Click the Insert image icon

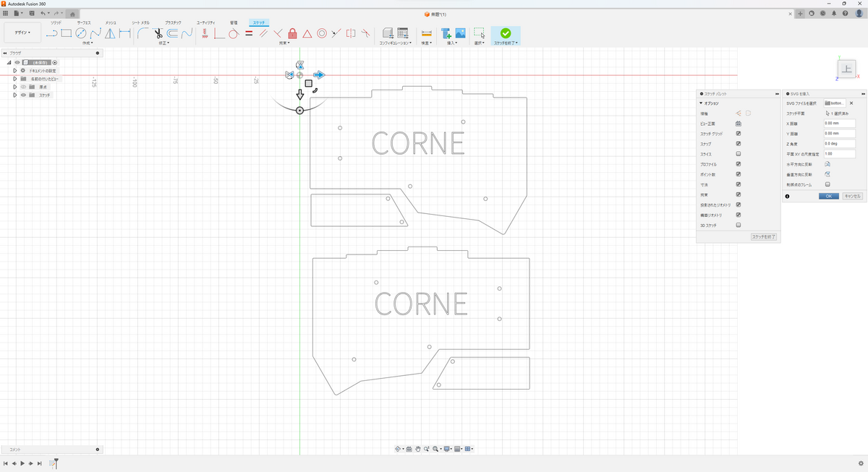click(460, 33)
